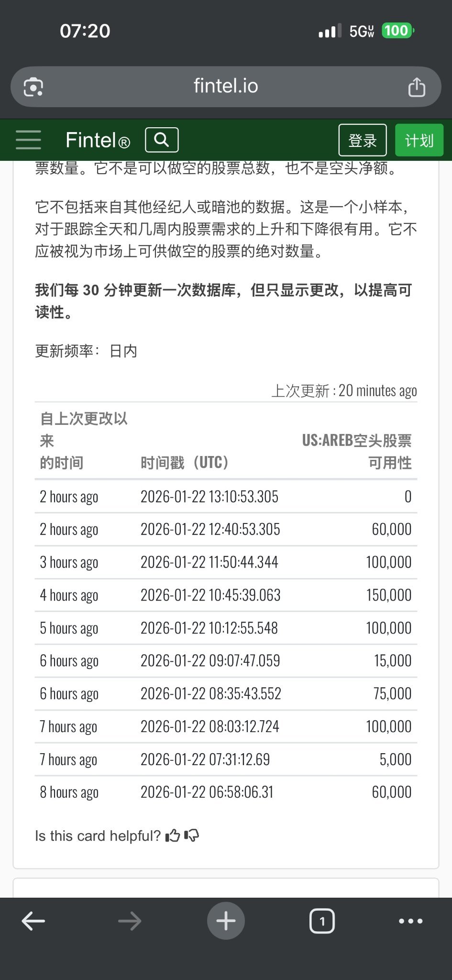Viewport: 452px width, 980px height.
Task: Tap the fintel.io address field
Action: coord(226,87)
